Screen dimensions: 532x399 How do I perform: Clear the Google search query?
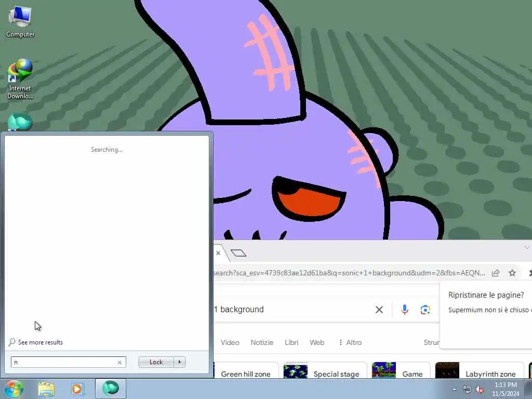379,310
